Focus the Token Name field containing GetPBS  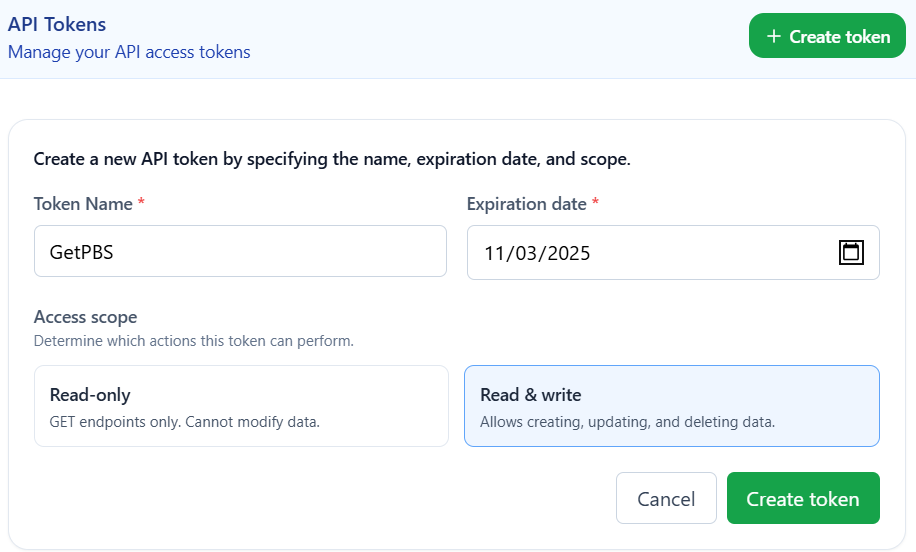tap(240, 251)
